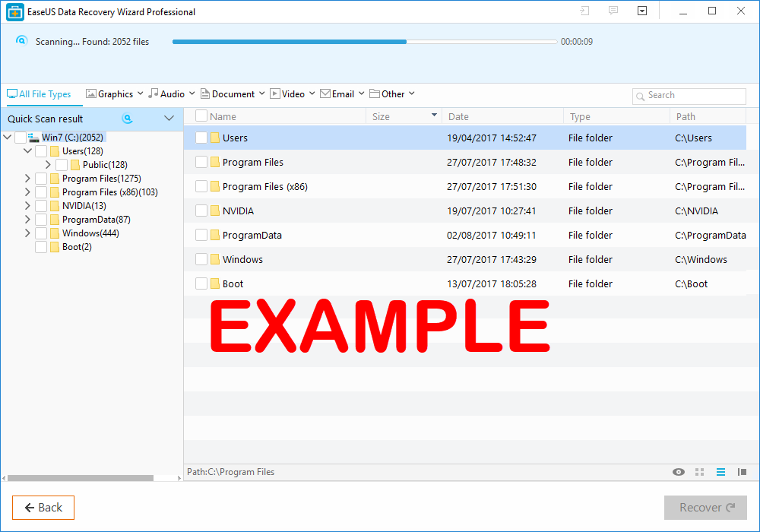Screen dimensions: 760x532
Task: Open the Other filter
Action: click(391, 93)
